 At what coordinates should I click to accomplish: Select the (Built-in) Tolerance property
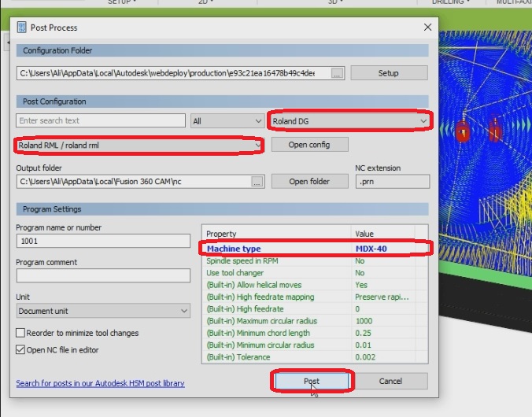[315, 357]
